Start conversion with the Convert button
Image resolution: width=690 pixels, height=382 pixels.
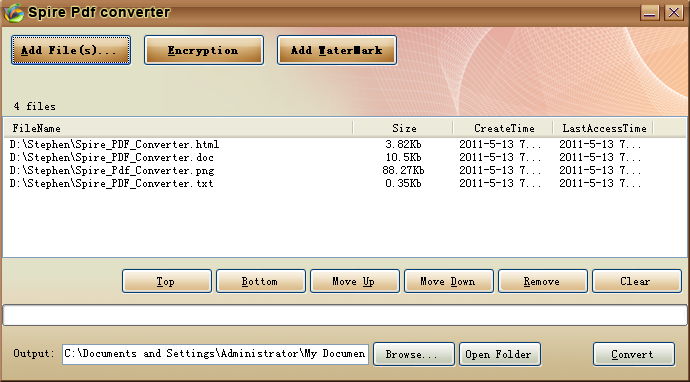(634, 354)
